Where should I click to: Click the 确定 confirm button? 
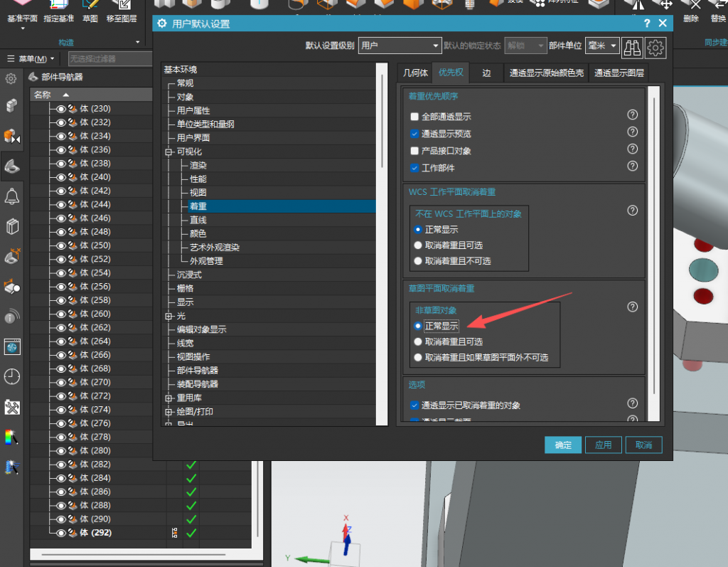(562, 445)
